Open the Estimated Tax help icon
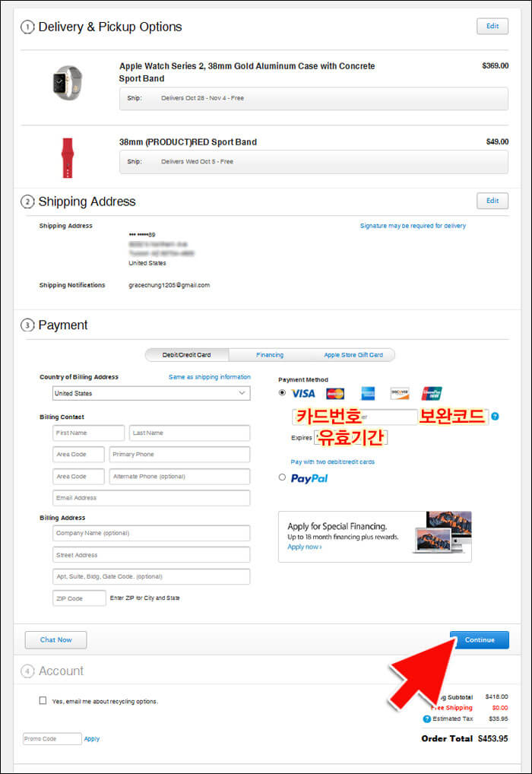 click(427, 718)
